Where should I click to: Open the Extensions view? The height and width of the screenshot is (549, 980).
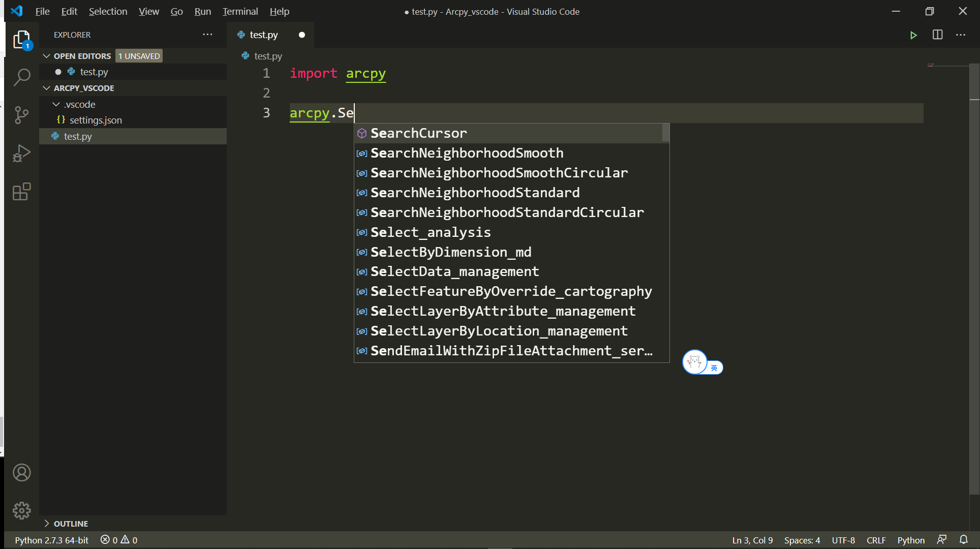coord(21,192)
